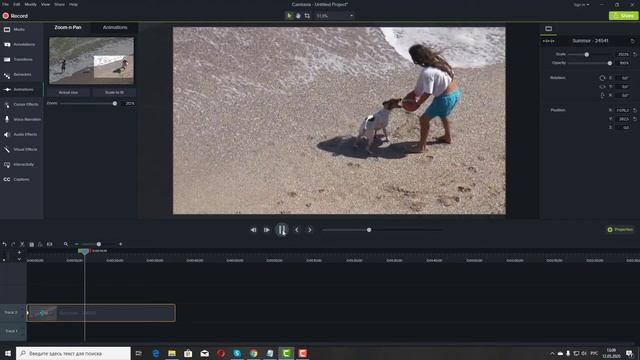This screenshot has height=360, width=640.
Task: Click the playback scrubber slider handle
Action: 369,230
